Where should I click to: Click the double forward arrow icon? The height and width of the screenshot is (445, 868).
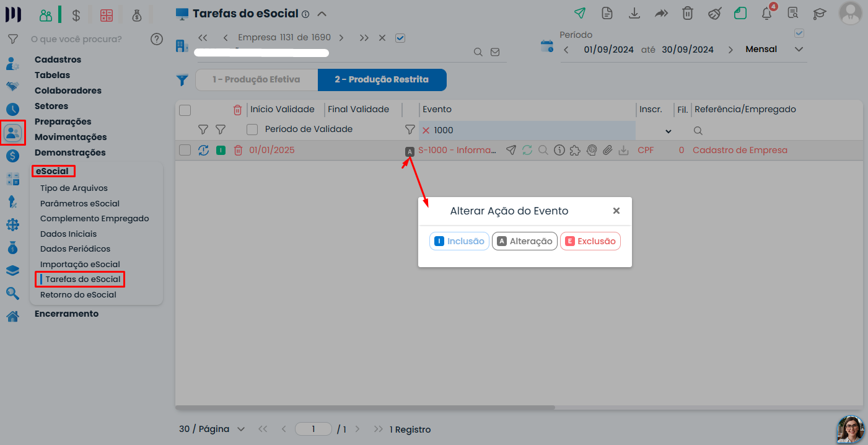[661, 13]
